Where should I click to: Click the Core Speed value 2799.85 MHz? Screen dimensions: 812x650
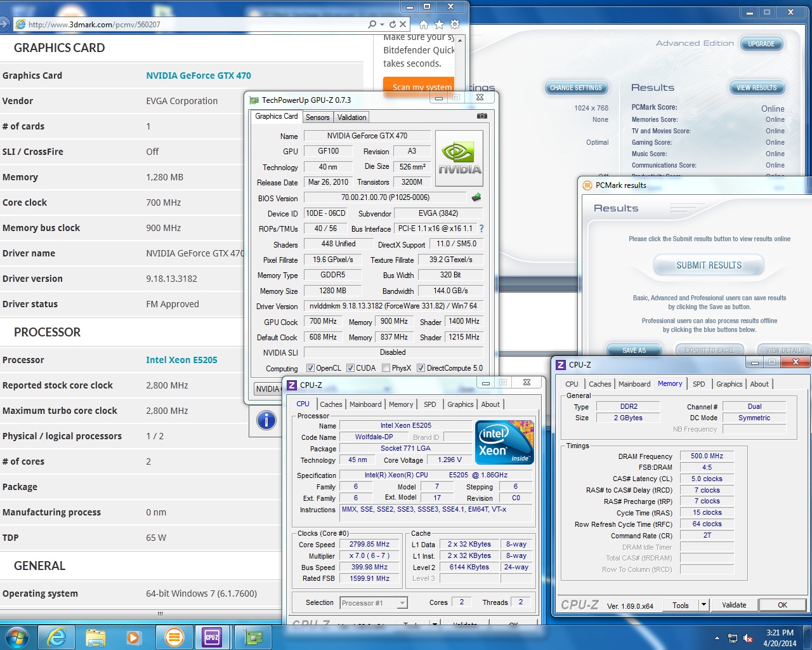coord(369,544)
